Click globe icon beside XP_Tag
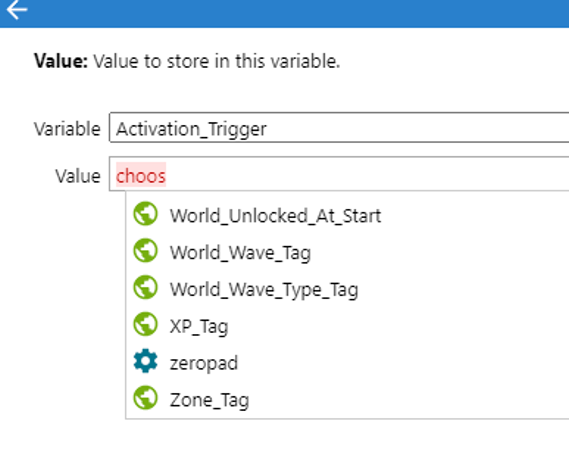Image resolution: width=569 pixels, height=472 pixels. tap(146, 324)
